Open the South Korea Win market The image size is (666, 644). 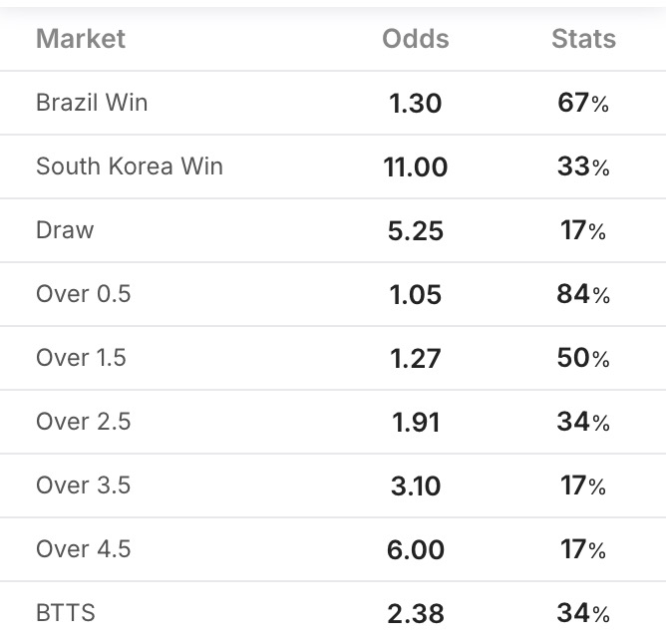click(x=130, y=165)
